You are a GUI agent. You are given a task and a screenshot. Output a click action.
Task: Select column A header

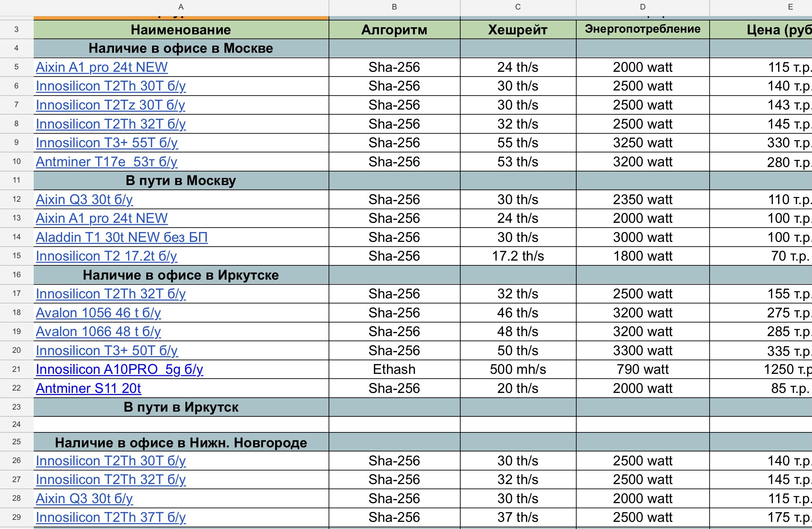click(181, 7)
